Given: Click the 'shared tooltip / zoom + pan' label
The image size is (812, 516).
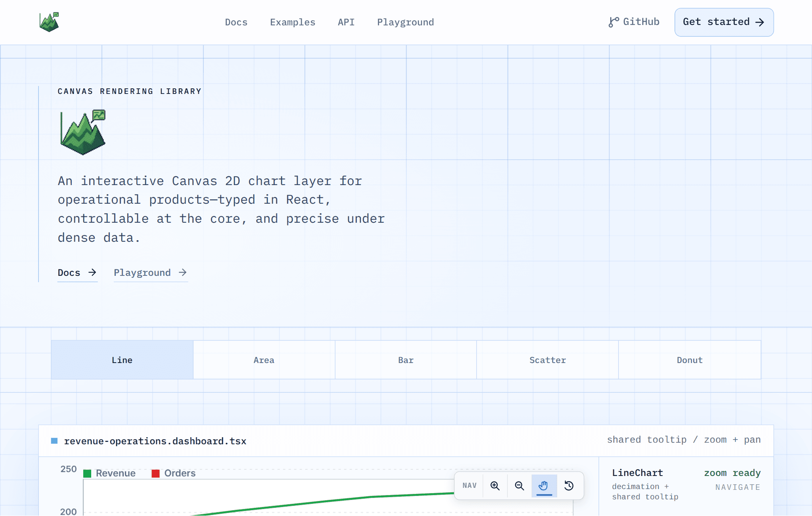Looking at the screenshot, I should (684, 440).
